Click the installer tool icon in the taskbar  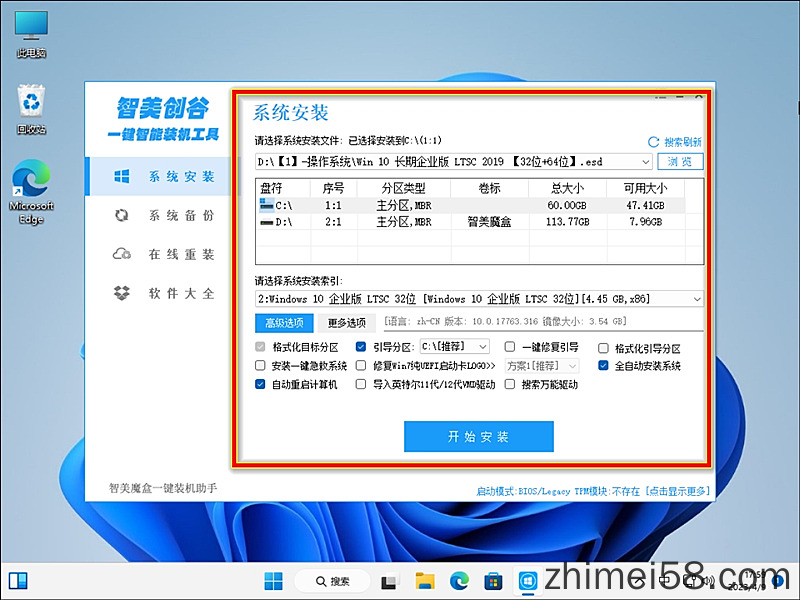click(528, 581)
